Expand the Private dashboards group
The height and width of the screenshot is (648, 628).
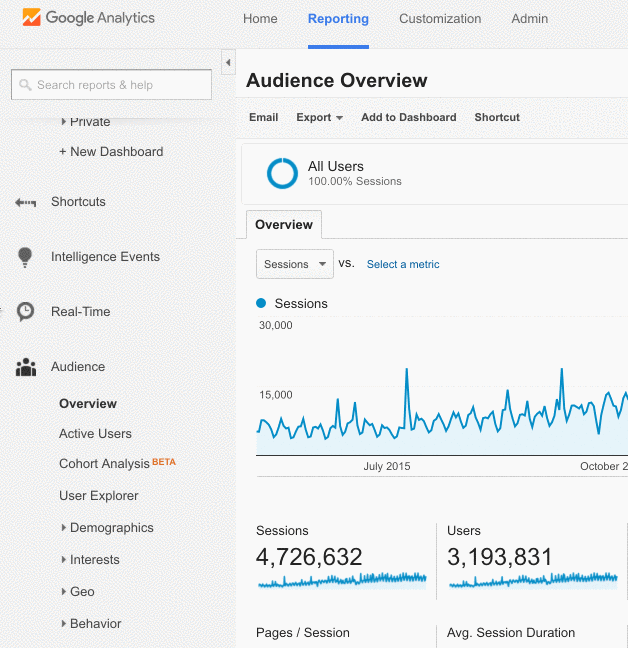[x=64, y=122]
